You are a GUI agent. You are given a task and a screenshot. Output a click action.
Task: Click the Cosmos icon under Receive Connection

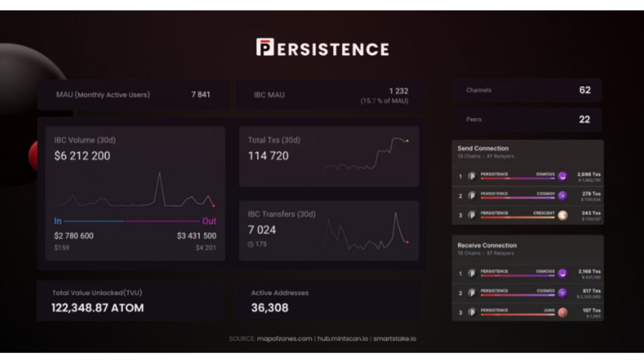(x=562, y=293)
